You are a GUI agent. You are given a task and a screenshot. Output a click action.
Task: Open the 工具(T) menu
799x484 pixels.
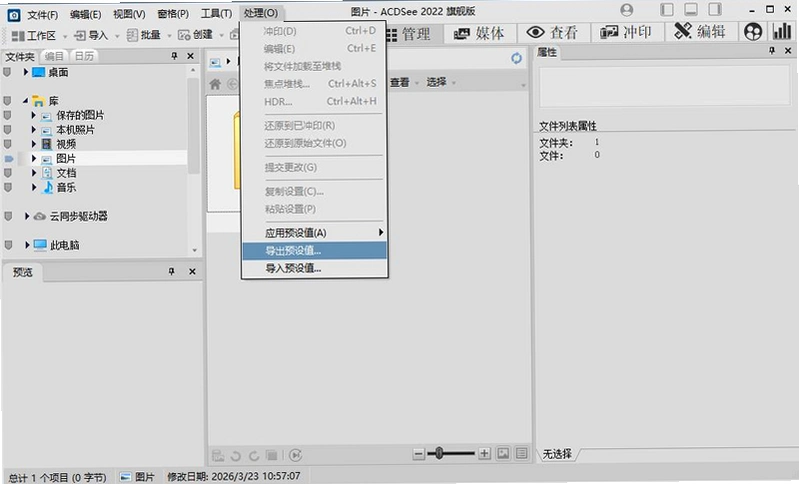[216, 14]
